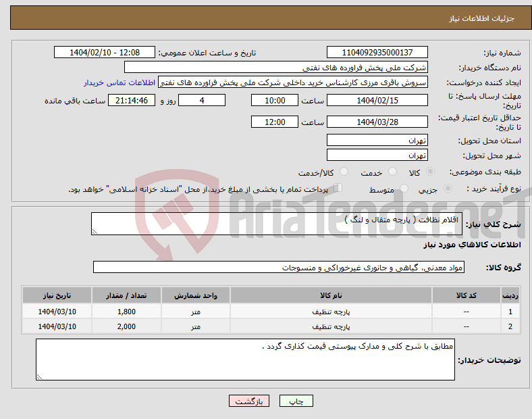Screen dimensions: 532x419
Task: Click the متر unit in row 2
Action: point(196,326)
